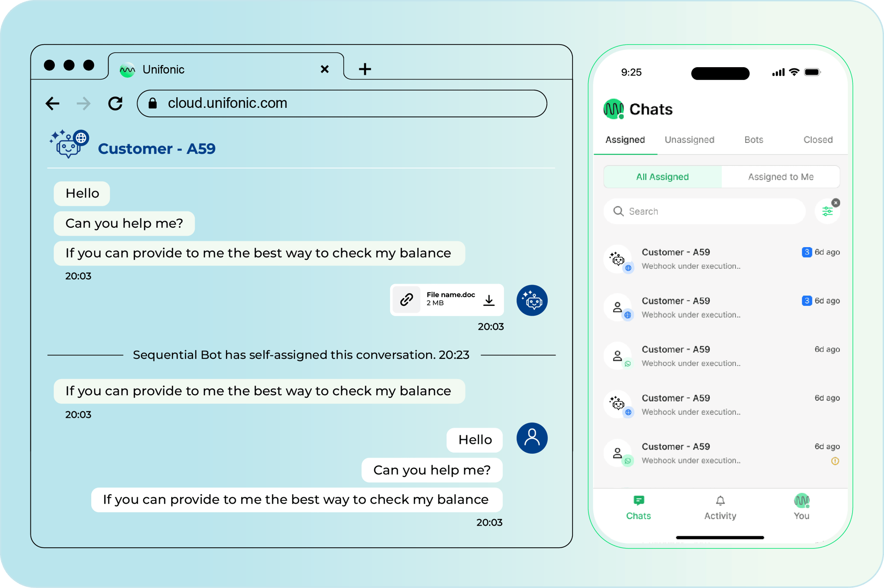884x588 pixels.
Task: Clear filters with the small x badge
Action: pyautogui.click(x=835, y=203)
